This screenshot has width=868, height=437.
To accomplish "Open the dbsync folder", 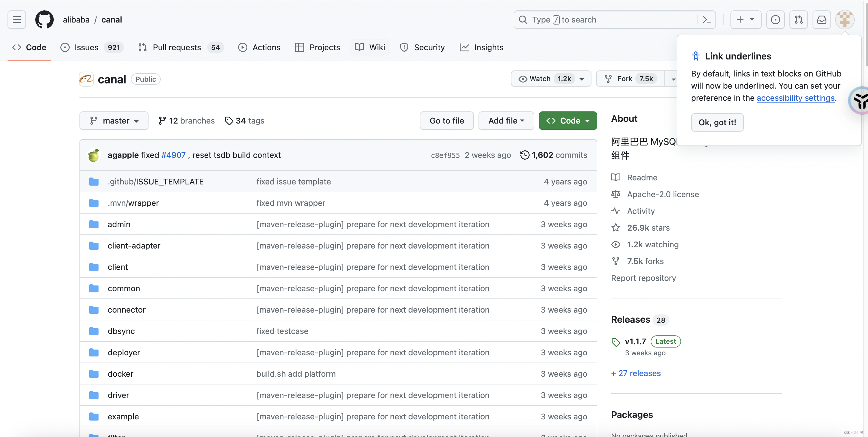I will tap(121, 331).
